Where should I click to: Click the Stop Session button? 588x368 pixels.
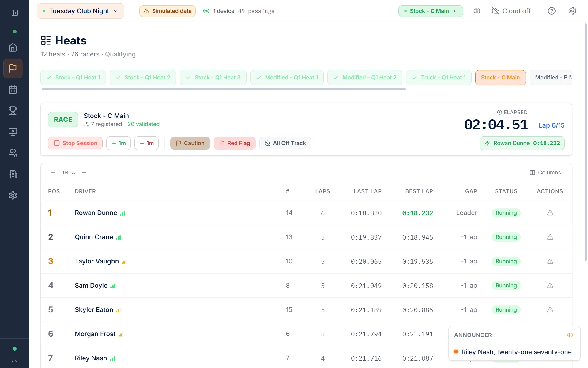(x=75, y=143)
